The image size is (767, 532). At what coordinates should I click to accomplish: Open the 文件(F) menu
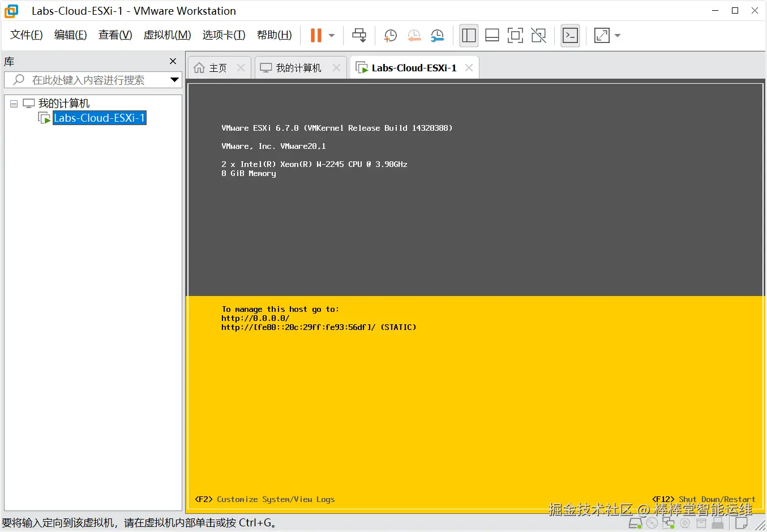pyautogui.click(x=27, y=35)
